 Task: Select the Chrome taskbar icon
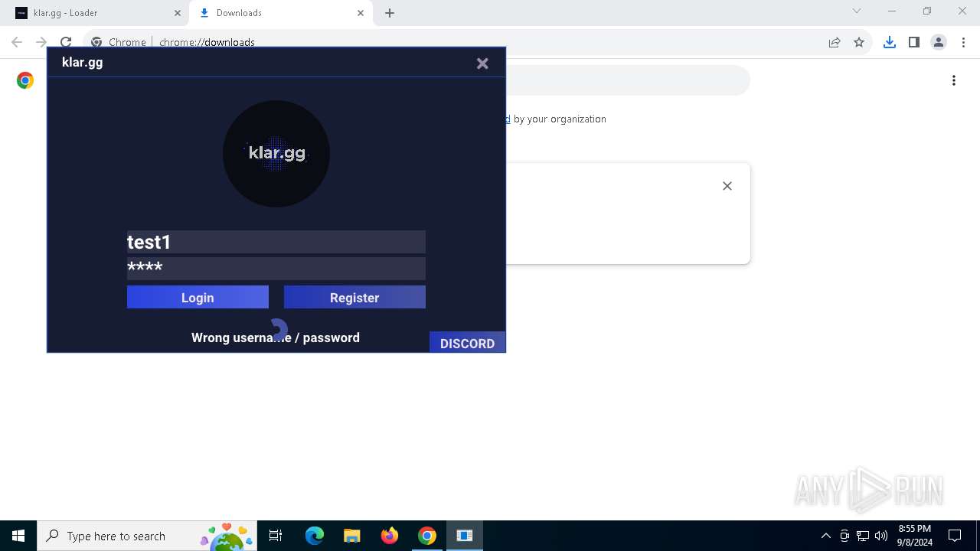[427, 536]
